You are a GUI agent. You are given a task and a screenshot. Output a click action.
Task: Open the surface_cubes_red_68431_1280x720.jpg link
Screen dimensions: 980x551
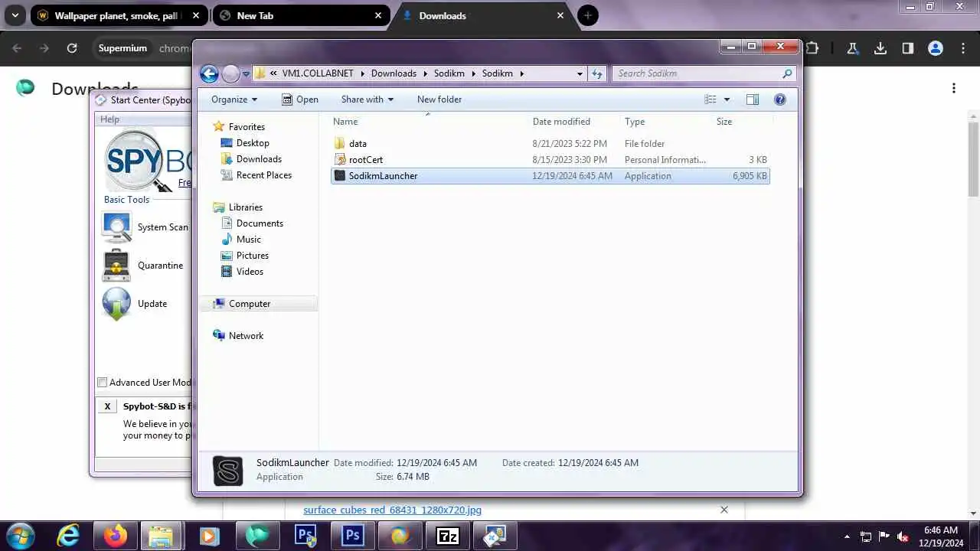tap(392, 510)
